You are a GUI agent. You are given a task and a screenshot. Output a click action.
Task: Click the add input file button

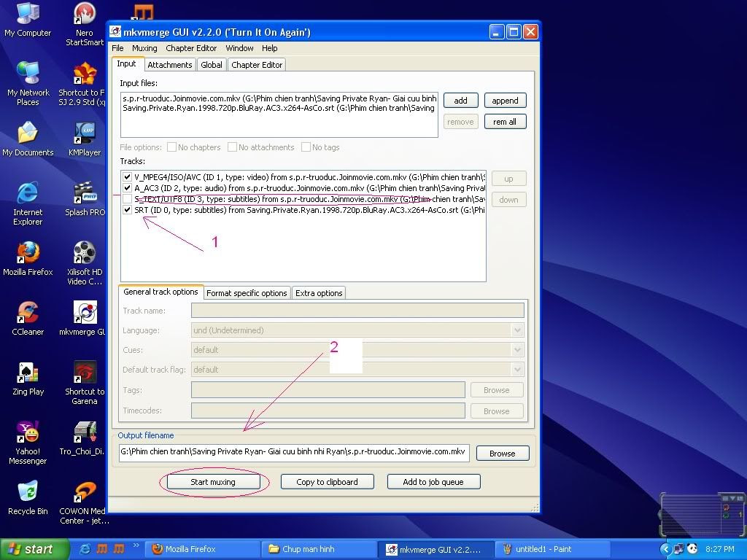pyautogui.click(x=460, y=101)
